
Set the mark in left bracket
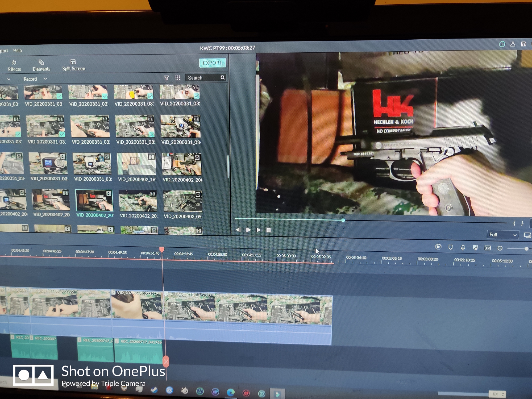[514, 223]
